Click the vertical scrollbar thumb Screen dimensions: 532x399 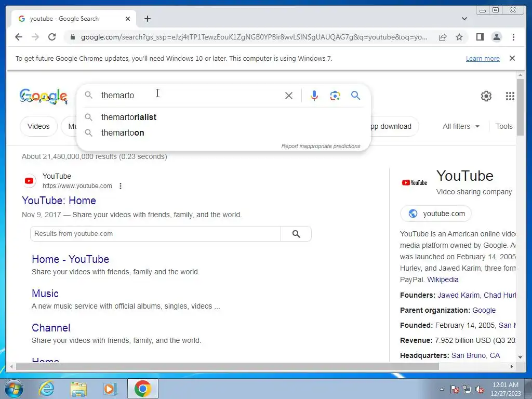click(520, 107)
